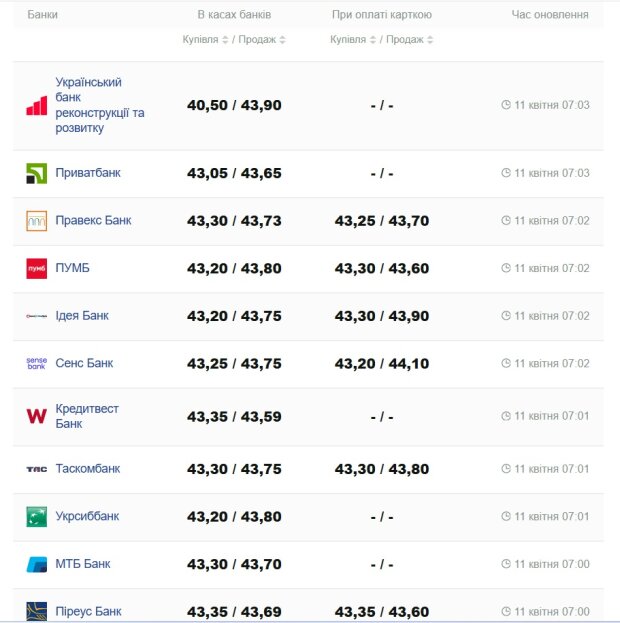Screen dimensions: 620x623
Task: Click the Sense Bank logo icon
Action: [x=36, y=364]
